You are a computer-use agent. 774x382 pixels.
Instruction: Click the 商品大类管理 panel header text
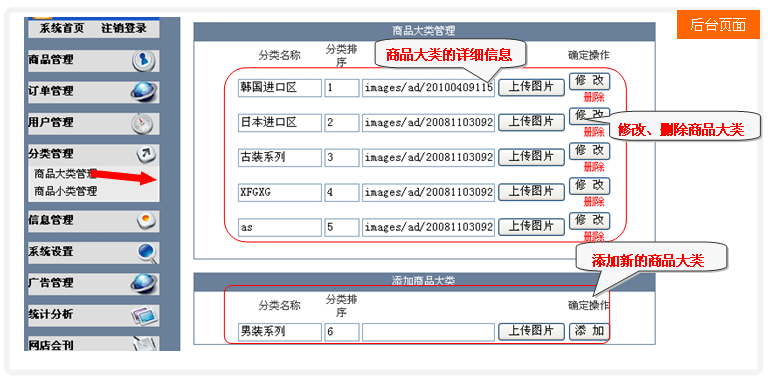424,31
